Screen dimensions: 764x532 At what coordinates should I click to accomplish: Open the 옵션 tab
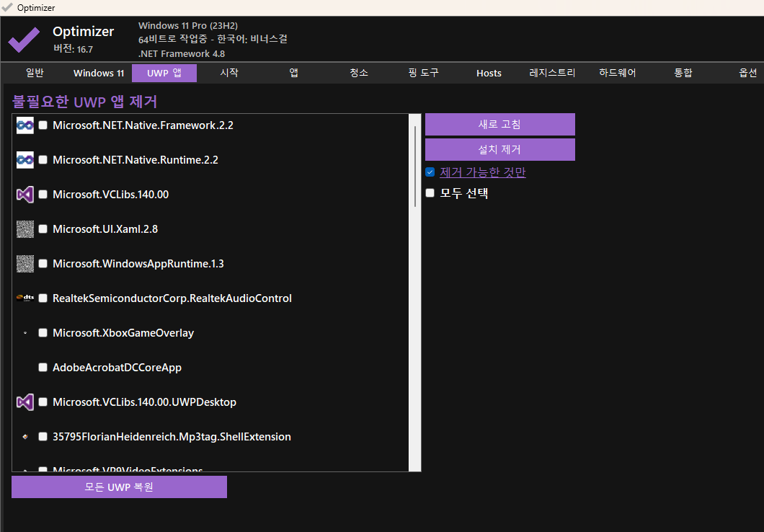click(x=747, y=73)
